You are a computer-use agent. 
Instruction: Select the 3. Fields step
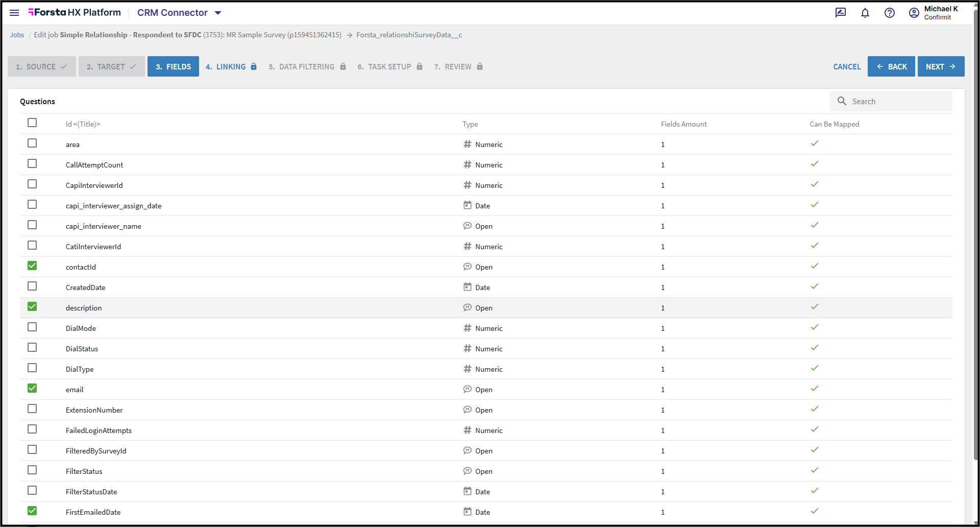[173, 66]
